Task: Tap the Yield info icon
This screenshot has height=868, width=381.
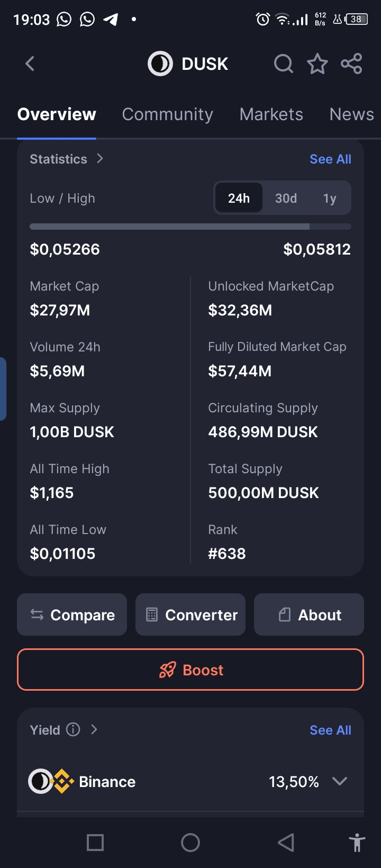Action: coord(73,729)
